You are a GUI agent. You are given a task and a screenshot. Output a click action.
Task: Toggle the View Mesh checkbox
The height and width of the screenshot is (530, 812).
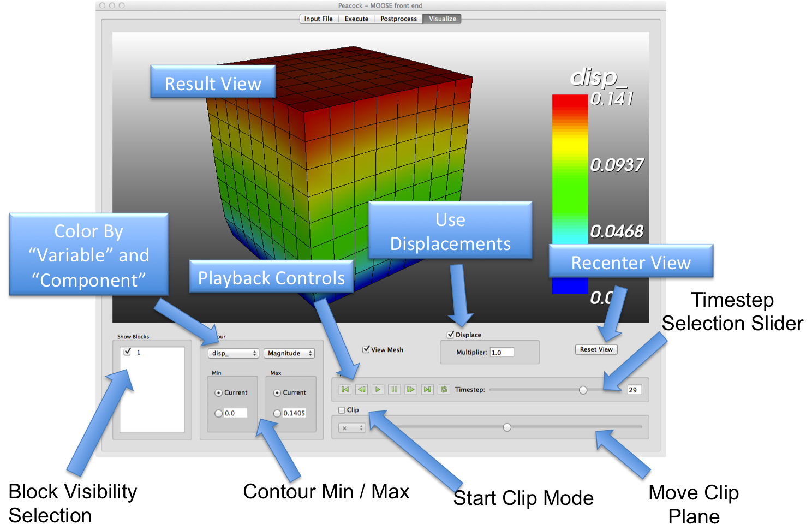366,349
